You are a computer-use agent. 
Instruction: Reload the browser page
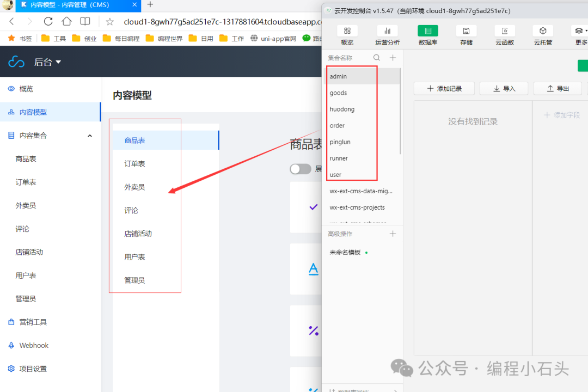point(48,21)
